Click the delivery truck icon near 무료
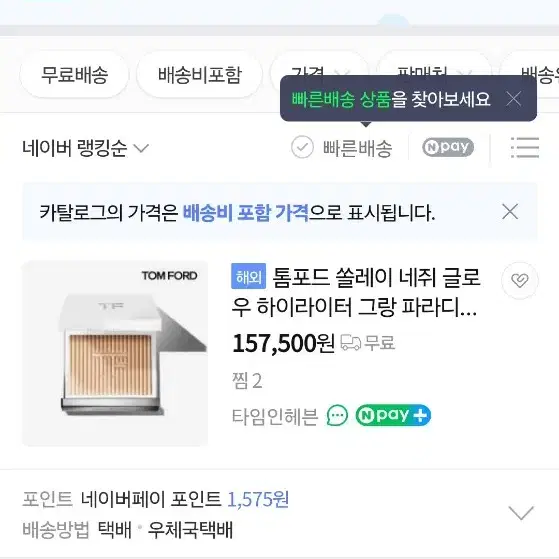Image resolution: width=559 pixels, height=559 pixels. [350, 343]
